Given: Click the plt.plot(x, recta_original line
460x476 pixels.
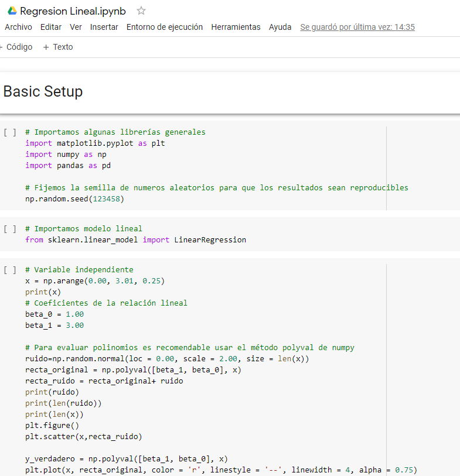Looking at the screenshot, I should [221, 470].
